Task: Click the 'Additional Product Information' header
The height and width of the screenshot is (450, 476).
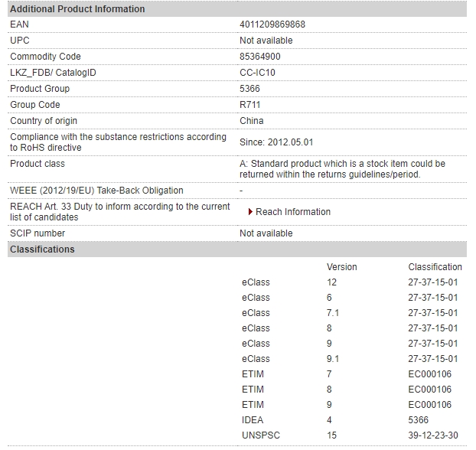Action: (237, 9)
